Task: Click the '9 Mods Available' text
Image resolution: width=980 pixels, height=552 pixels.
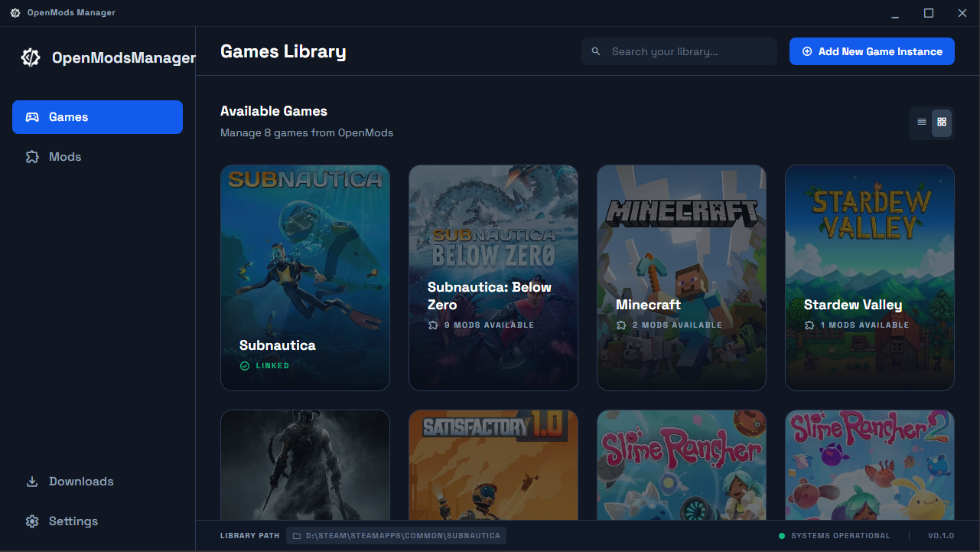Action: click(490, 325)
